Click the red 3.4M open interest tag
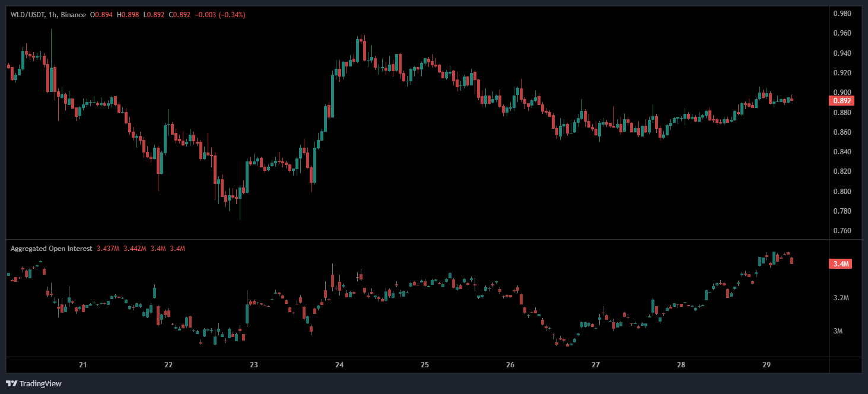The height and width of the screenshot is (394, 868). coord(840,264)
